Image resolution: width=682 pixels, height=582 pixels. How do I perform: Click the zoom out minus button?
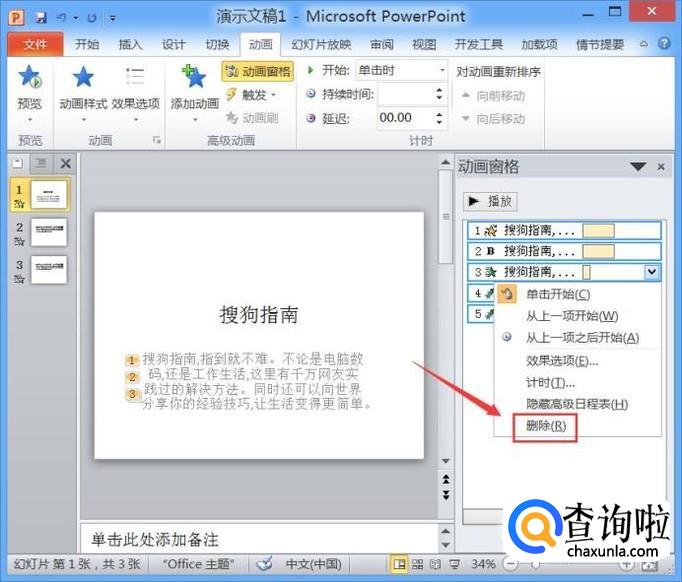511,565
